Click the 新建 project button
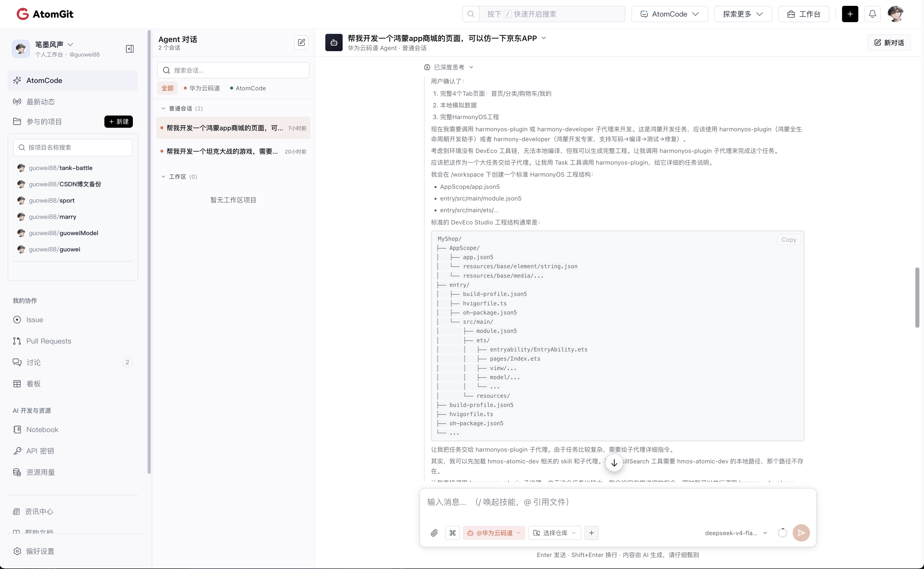The height and width of the screenshot is (569, 924). click(x=119, y=122)
